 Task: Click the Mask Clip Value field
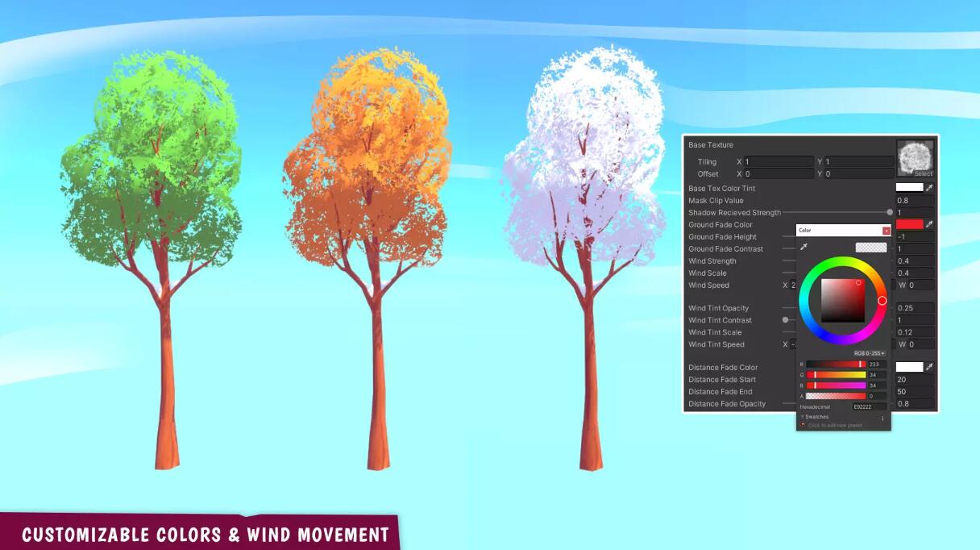click(915, 200)
